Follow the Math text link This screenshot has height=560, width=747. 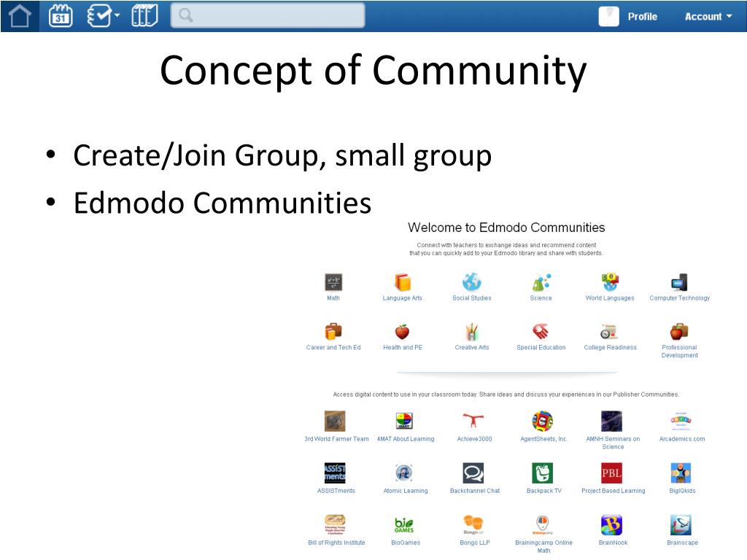[333, 298]
